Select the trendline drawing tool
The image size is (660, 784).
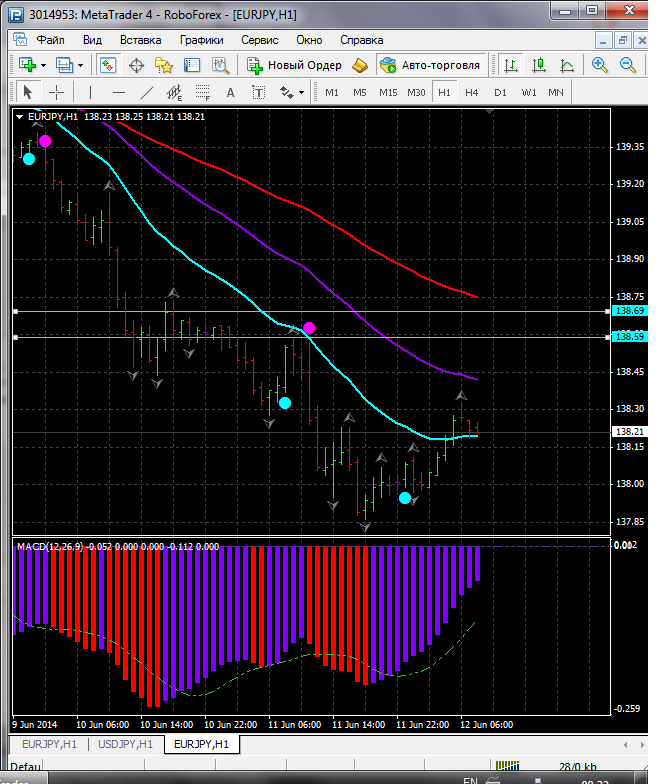(x=146, y=92)
